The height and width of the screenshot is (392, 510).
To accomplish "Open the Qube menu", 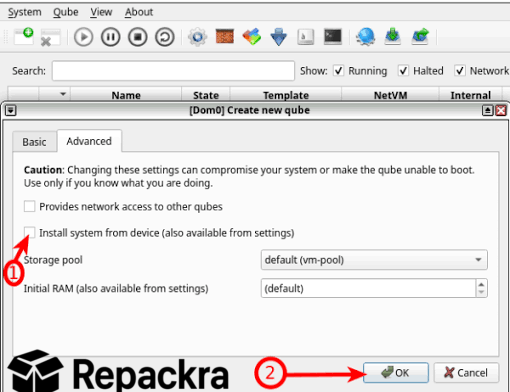I will pos(66,12).
